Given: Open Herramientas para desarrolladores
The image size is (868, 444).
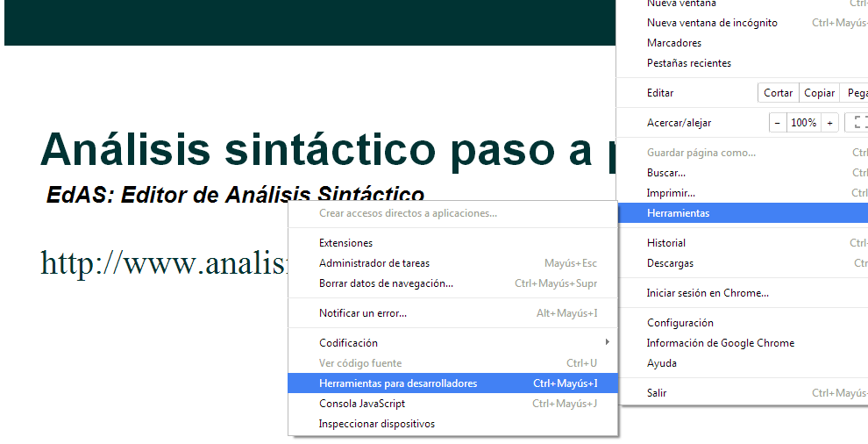Looking at the screenshot, I should (398, 383).
